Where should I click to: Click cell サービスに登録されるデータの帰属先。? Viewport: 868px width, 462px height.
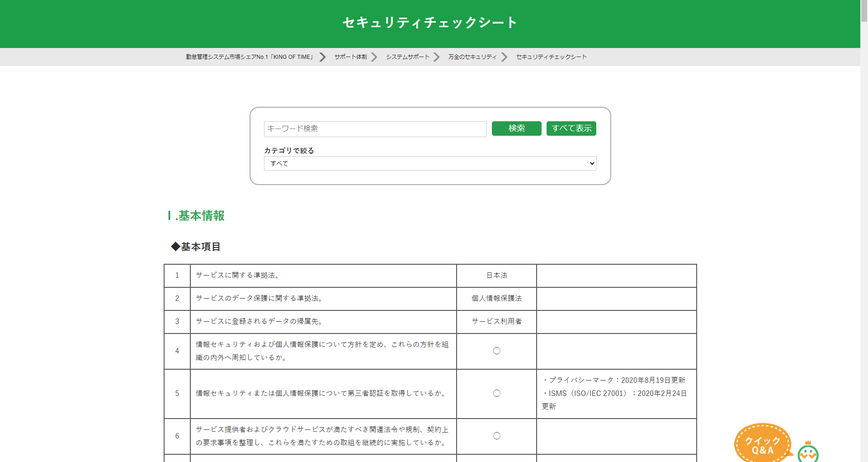(x=323, y=322)
